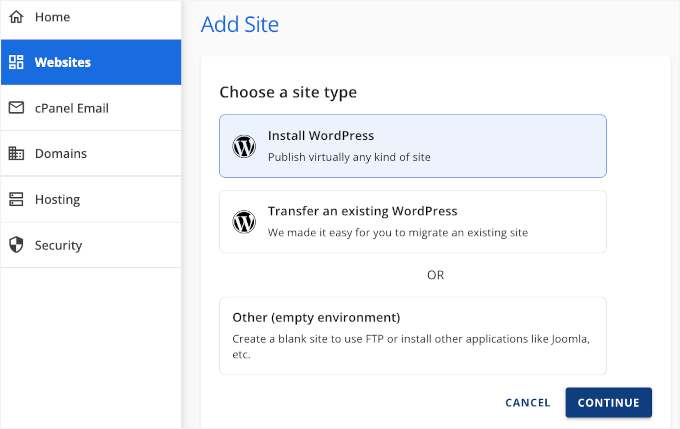Click the Add Site heading
Image resolution: width=680 pixels, height=429 pixels.
click(240, 24)
